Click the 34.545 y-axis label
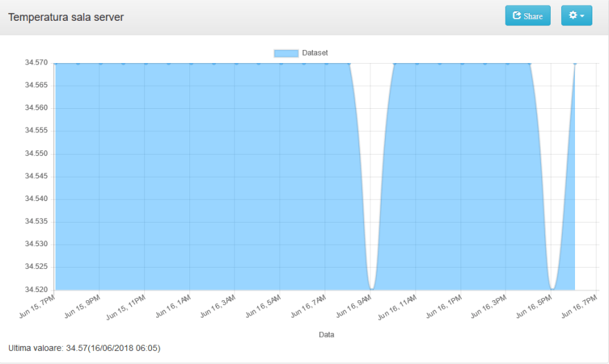The height and width of the screenshot is (364, 609). [36, 176]
